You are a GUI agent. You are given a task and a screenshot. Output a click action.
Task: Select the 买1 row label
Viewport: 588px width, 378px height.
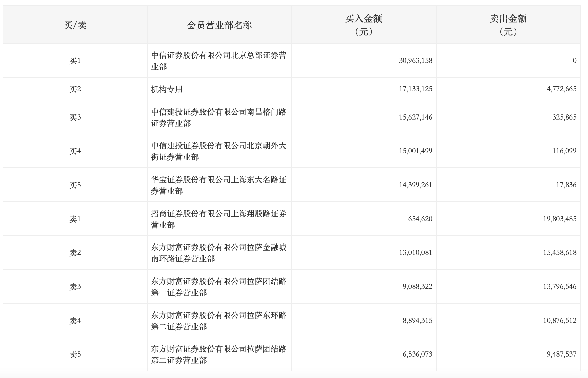point(75,61)
